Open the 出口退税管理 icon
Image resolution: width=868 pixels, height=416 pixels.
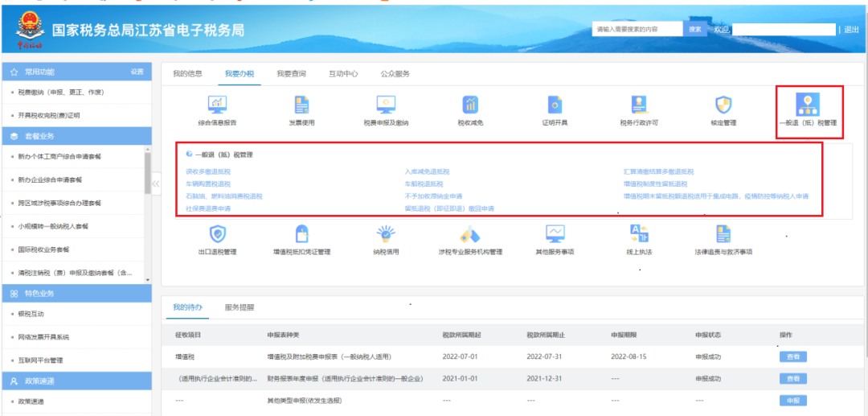tap(217, 234)
